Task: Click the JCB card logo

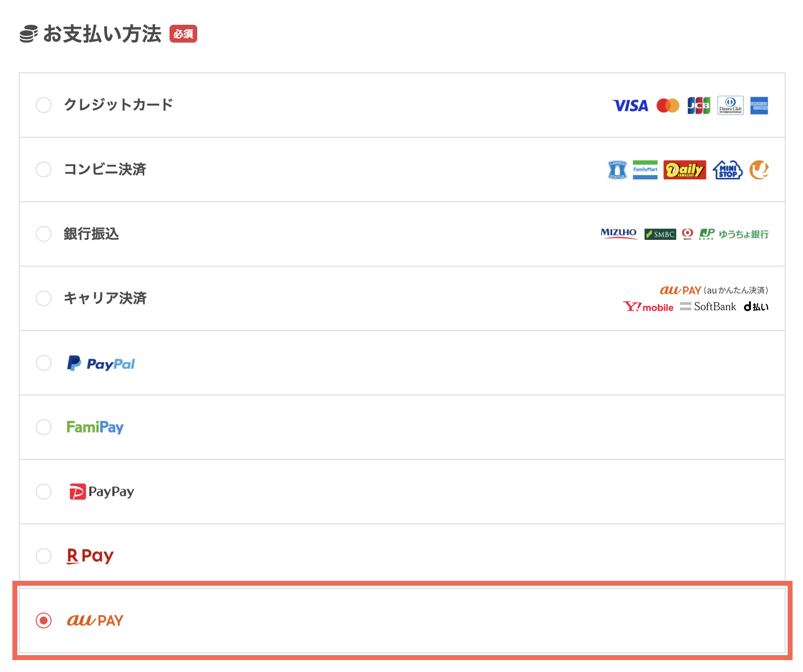Action: pyautogui.click(x=698, y=106)
